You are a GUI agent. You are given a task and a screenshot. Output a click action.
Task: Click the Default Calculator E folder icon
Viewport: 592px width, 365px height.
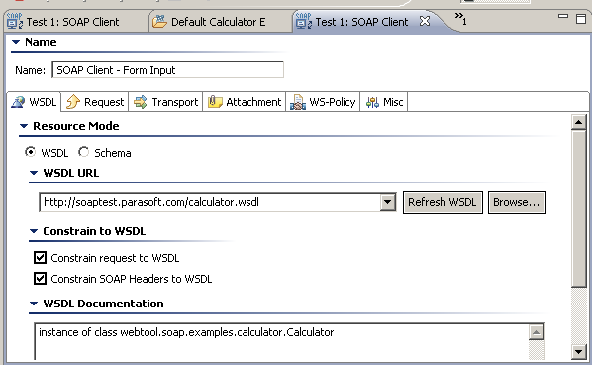click(x=159, y=22)
